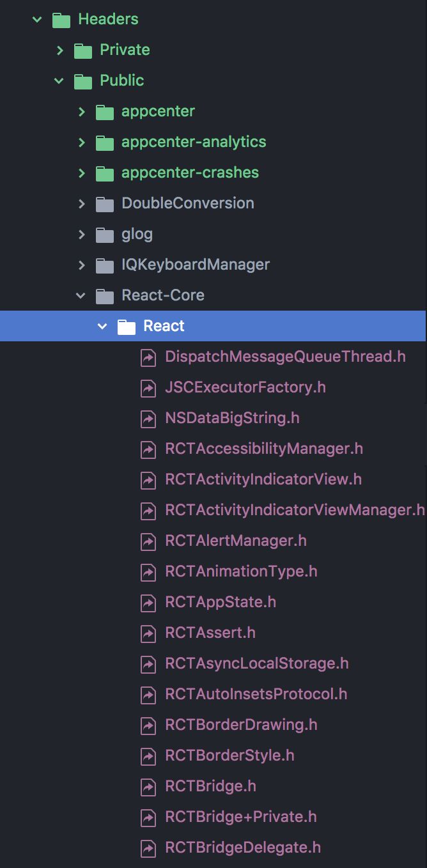
Task: Open file RCTBridge+Private.h
Action: coord(241,817)
